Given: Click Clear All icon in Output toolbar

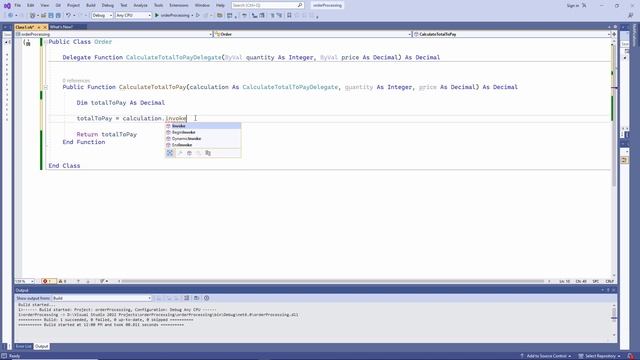Looking at the screenshot, I should (187, 298).
